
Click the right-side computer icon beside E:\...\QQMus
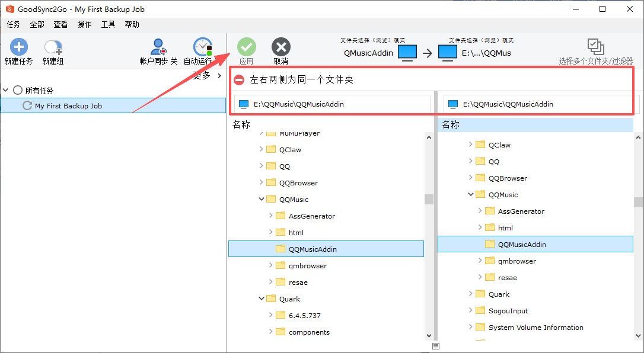447,53
